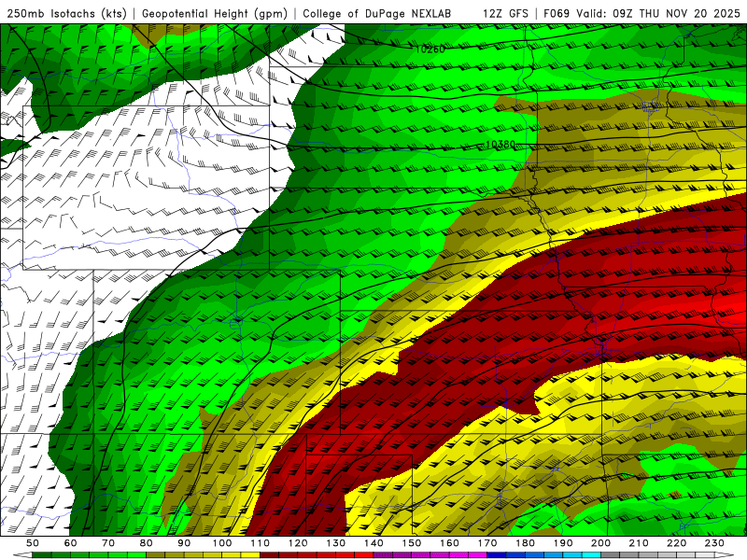Click the '200' tick on the color scale
The image size is (747, 560).
(x=601, y=543)
